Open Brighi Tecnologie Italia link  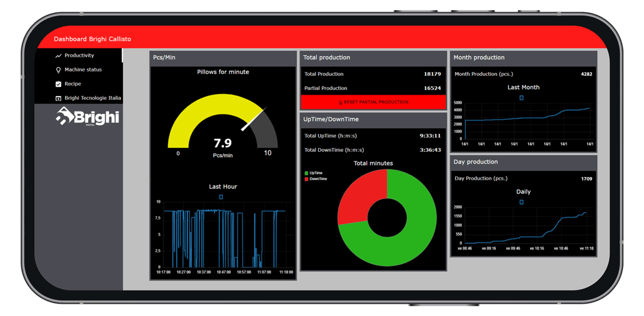tap(79, 98)
